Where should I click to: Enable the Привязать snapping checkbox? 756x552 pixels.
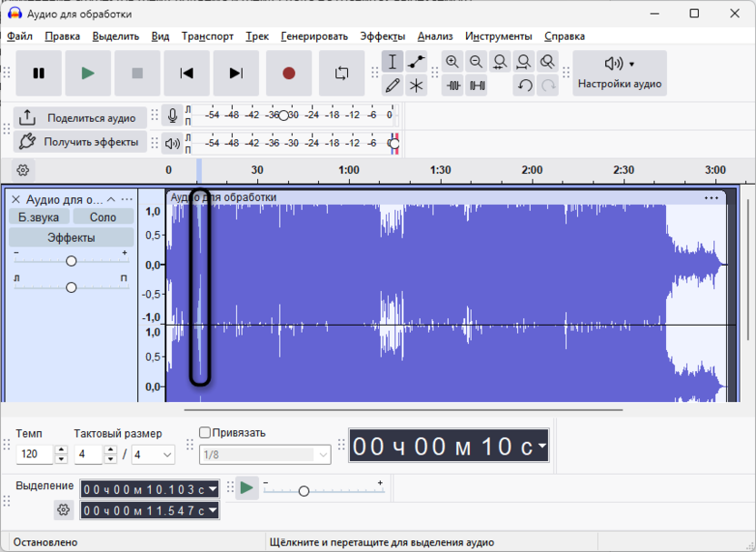coord(205,433)
